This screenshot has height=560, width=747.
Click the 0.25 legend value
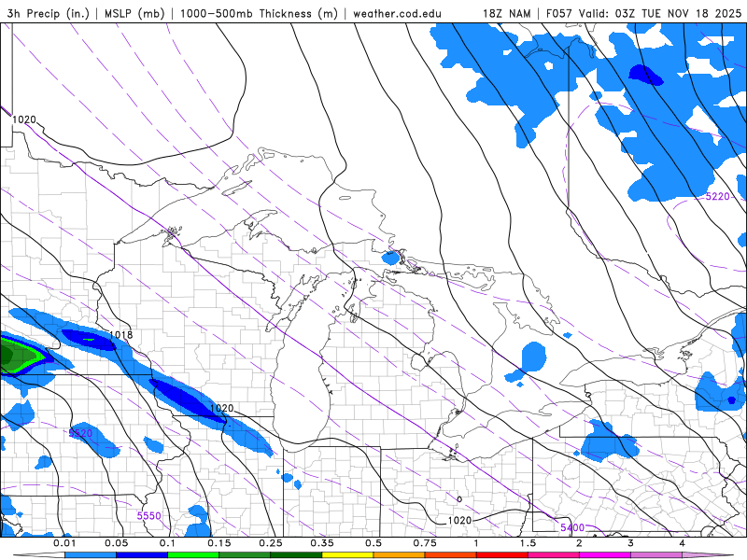[x=271, y=543]
